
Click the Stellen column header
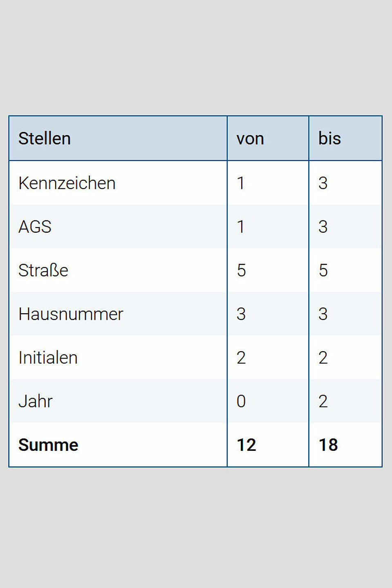coord(45,138)
